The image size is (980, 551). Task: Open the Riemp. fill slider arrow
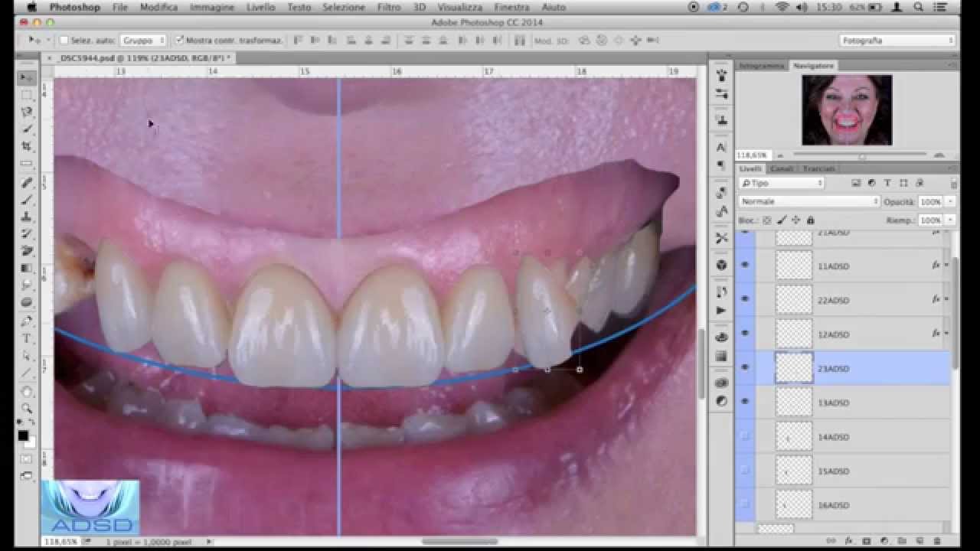click(x=950, y=220)
